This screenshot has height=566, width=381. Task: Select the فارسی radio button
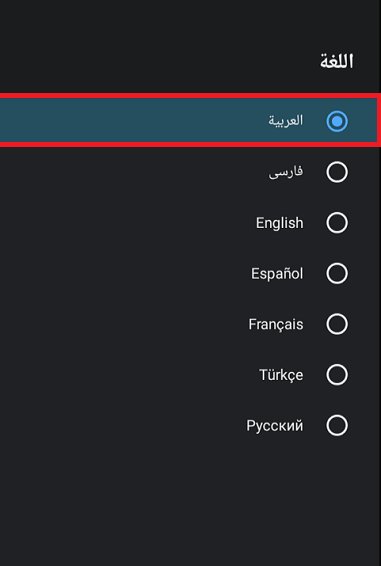(337, 172)
